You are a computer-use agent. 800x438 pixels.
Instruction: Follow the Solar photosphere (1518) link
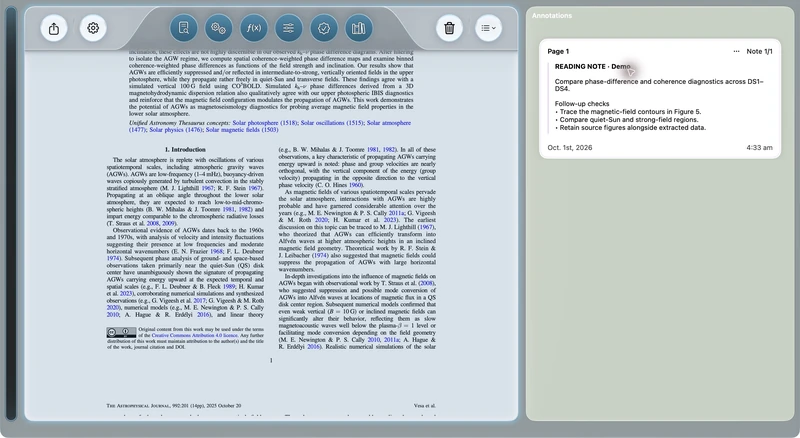(x=265, y=123)
